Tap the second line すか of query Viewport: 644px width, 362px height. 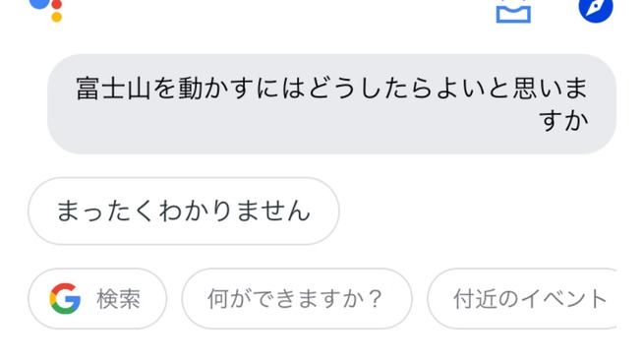tap(564, 121)
